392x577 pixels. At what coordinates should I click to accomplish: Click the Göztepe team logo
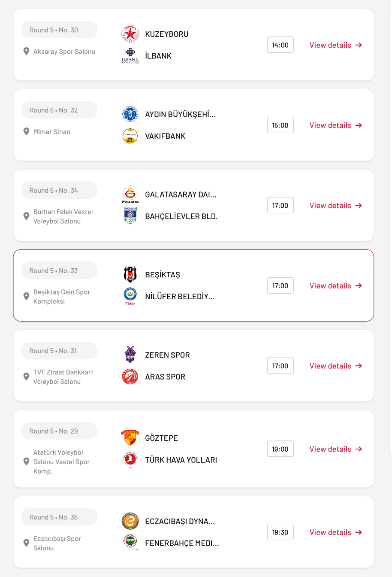pyautogui.click(x=130, y=438)
